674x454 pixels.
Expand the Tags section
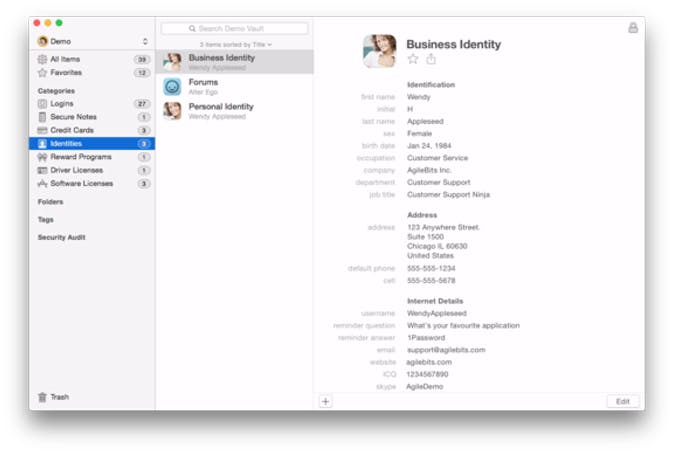pos(46,219)
